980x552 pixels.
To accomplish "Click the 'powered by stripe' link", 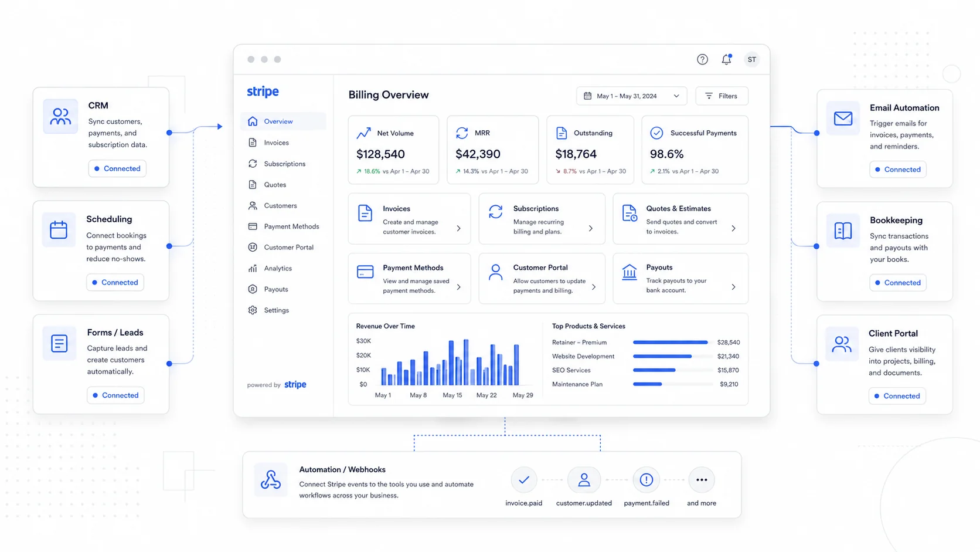I will pos(277,385).
